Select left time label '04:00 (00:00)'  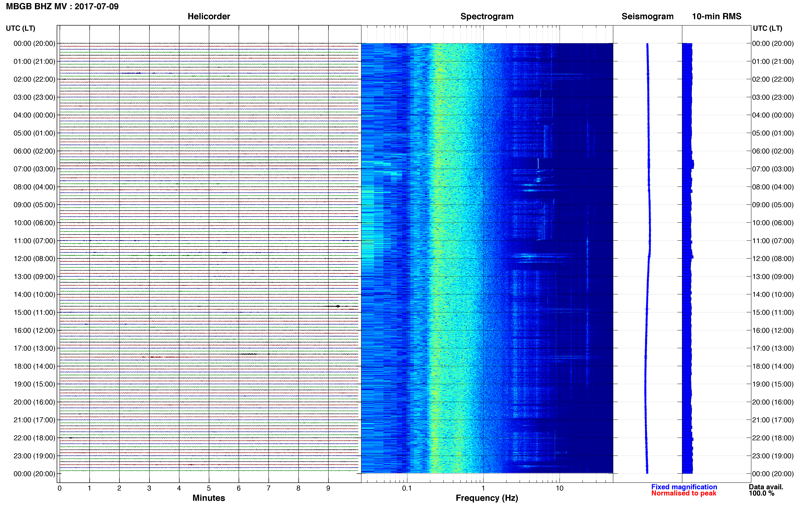point(34,115)
